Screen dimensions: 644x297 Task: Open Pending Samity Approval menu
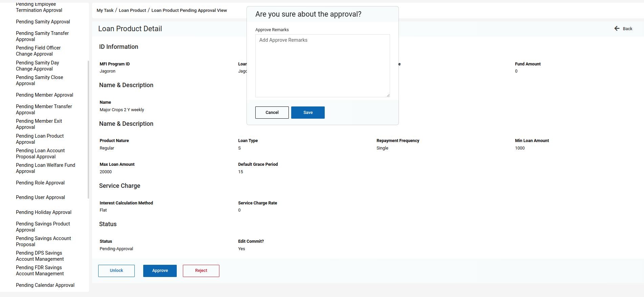click(x=43, y=22)
